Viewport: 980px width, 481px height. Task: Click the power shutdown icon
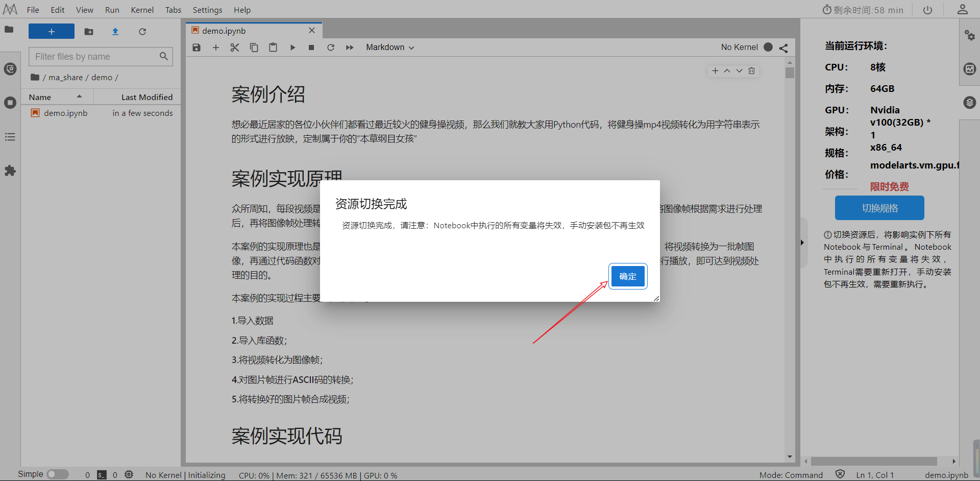click(928, 10)
